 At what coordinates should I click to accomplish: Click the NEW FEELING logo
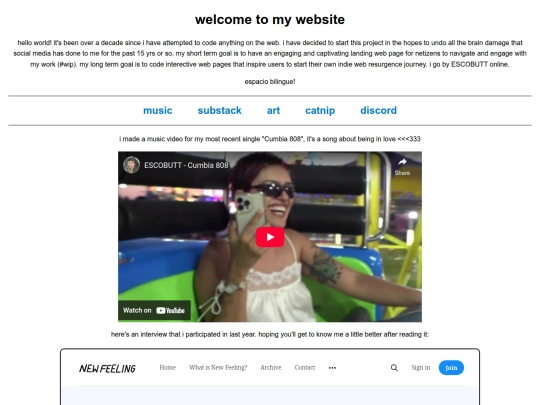(x=107, y=368)
